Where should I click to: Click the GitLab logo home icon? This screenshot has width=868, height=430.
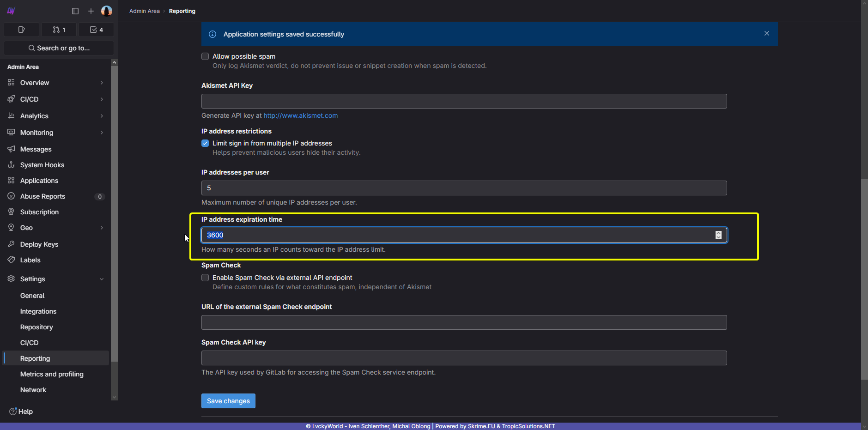(11, 11)
